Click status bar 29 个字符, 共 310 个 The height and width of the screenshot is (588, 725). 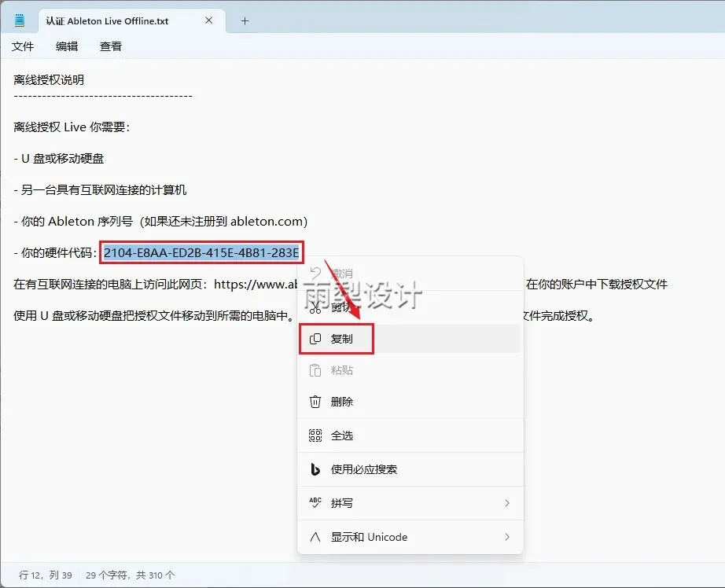coord(130,575)
